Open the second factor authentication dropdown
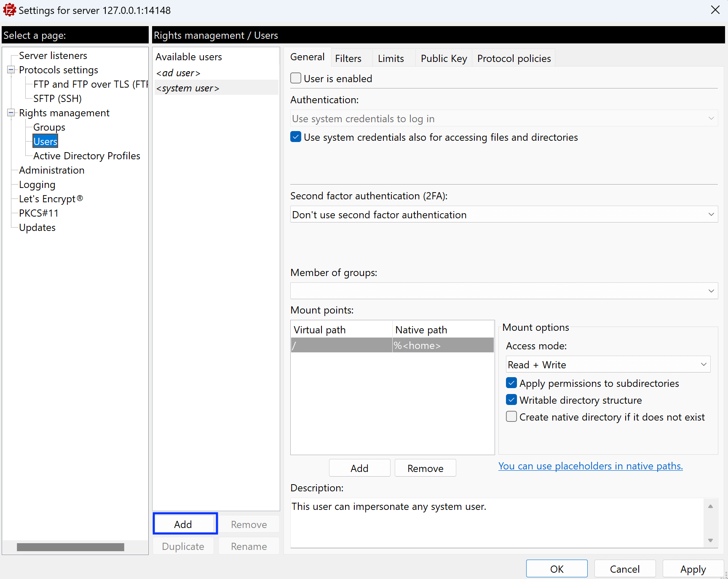Image resolution: width=728 pixels, height=579 pixels. [x=503, y=214]
